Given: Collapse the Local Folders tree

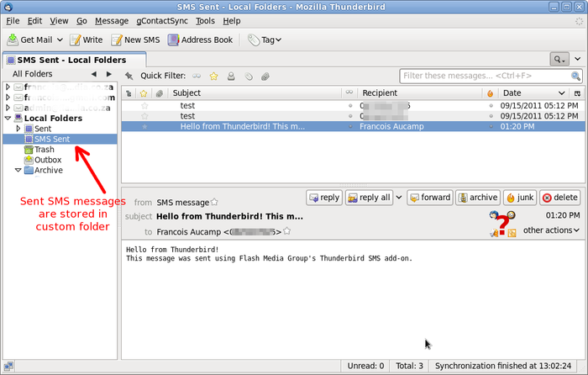Looking at the screenshot, I should click(x=8, y=119).
